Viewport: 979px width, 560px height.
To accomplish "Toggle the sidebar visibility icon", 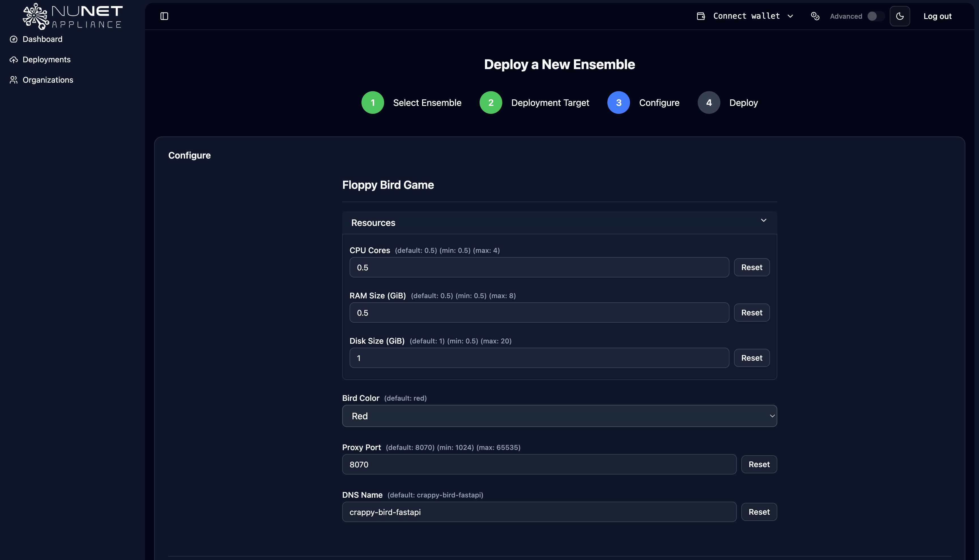I will (x=164, y=16).
